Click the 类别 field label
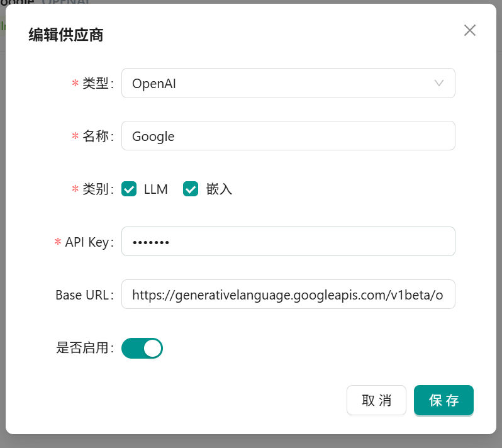 [x=96, y=189]
